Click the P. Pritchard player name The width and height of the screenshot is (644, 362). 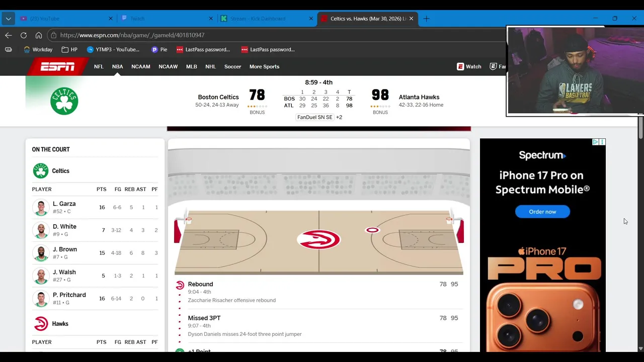(x=69, y=295)
